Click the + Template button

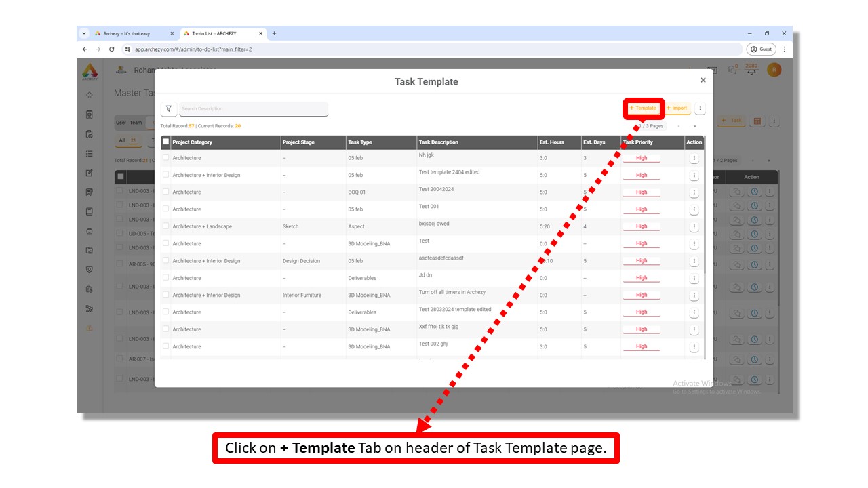(643, 108)
